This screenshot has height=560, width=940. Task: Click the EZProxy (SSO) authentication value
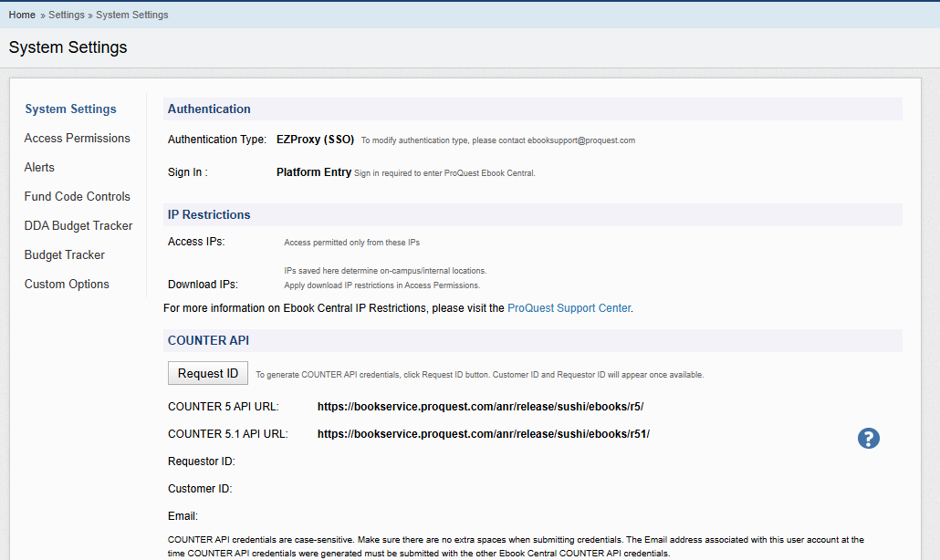[x=316, y=140]
